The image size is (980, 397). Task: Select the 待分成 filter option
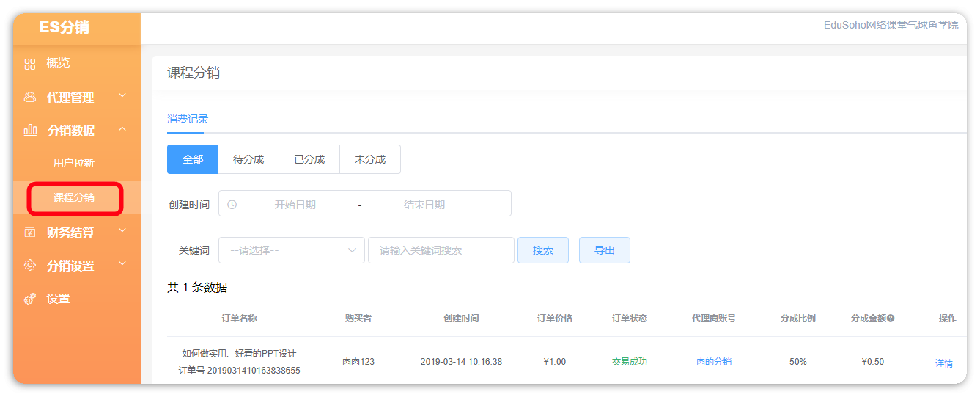coord(248,159)
